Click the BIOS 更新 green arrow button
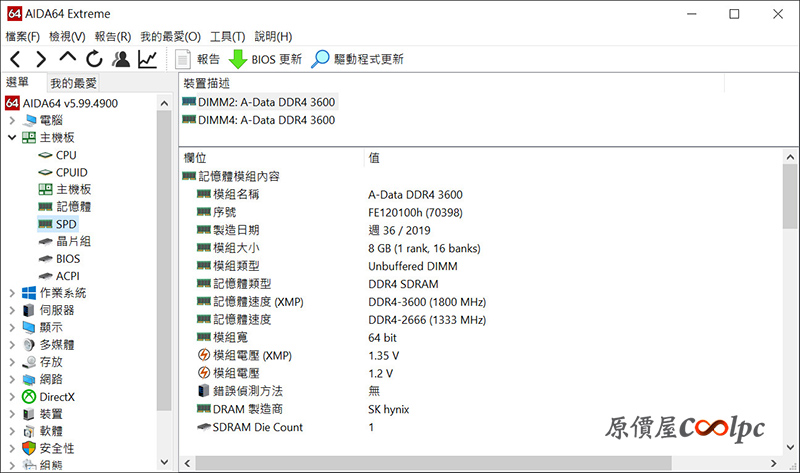The height and width of the screenshot is (473, 800). pyautogui.click(x=265, y=59)
